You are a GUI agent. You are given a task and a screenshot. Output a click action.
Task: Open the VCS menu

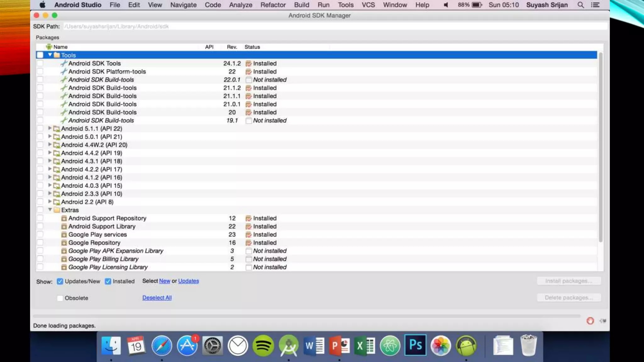pos(368,5)
